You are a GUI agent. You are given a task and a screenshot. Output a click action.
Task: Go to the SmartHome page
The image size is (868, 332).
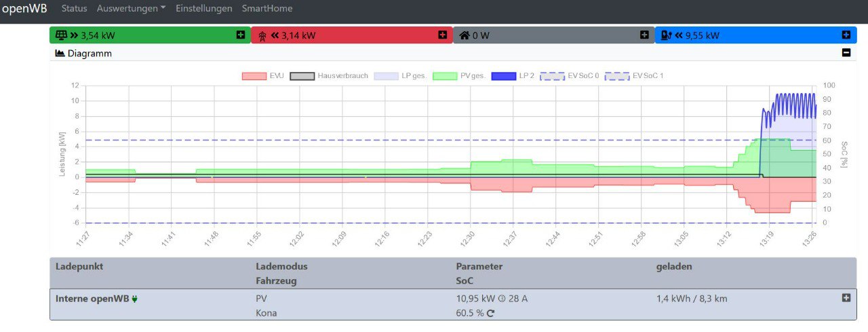coord(267,9)
